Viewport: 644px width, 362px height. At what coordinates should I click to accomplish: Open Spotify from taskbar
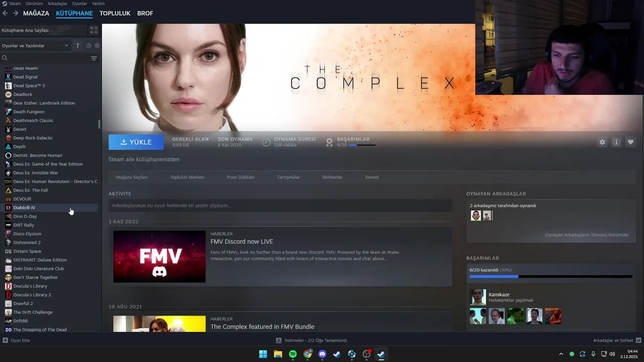(293, 354)
